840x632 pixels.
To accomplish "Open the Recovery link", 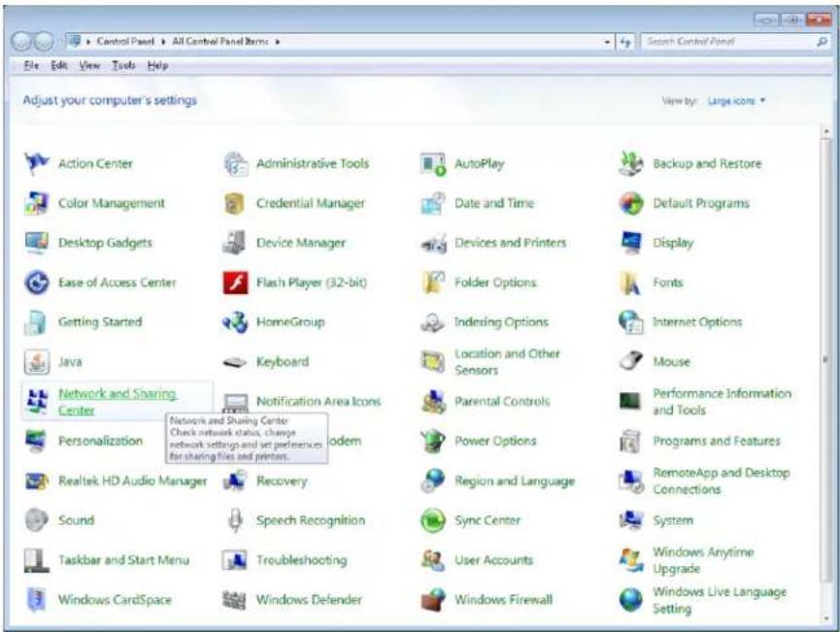I will pyautogui.click(x=282, y=481).
